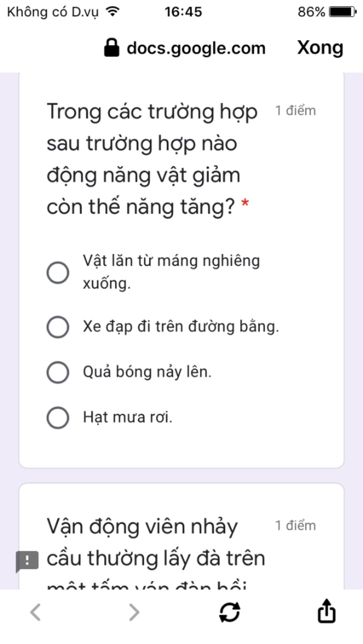
Task: Tap the docs.google.com address text
Action: (196, 48)
